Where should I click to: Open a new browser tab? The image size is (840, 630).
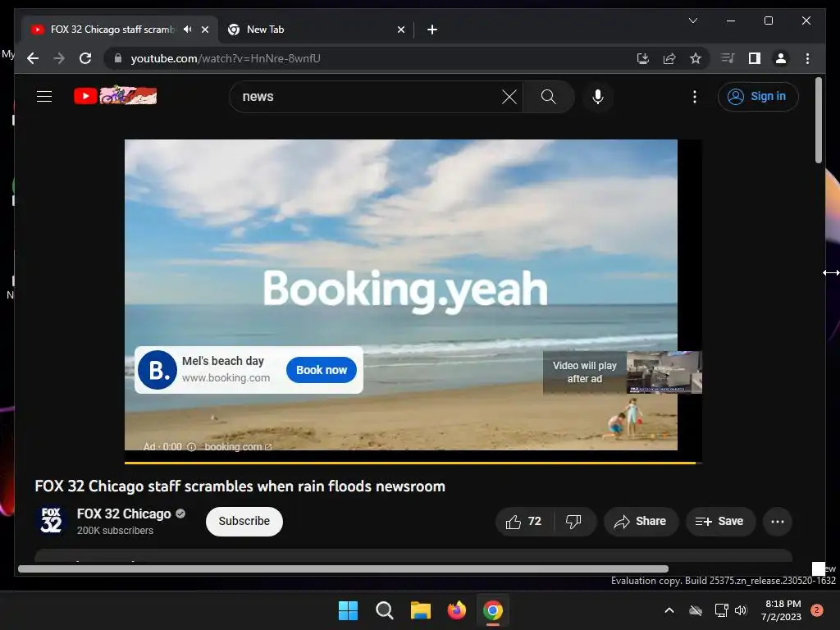[x=431, y=30]
